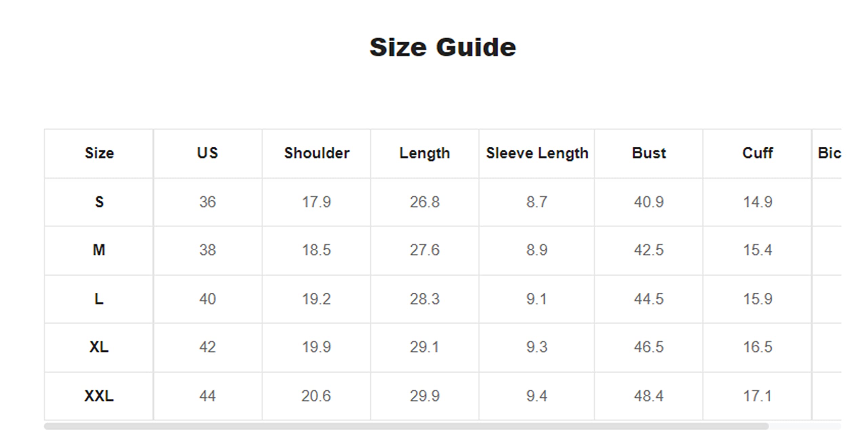Select the XXL size row label
868x438 pixels.
[x=99, y=396]
